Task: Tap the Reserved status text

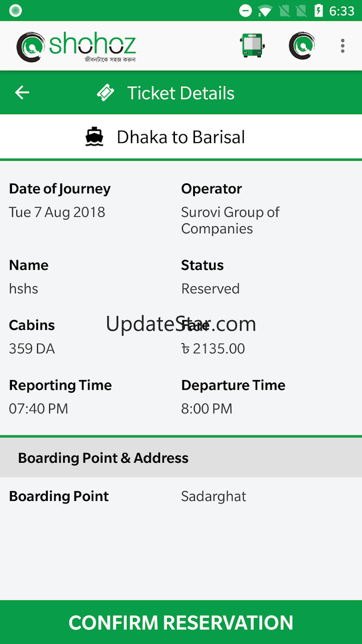Action: pos(210,289)
